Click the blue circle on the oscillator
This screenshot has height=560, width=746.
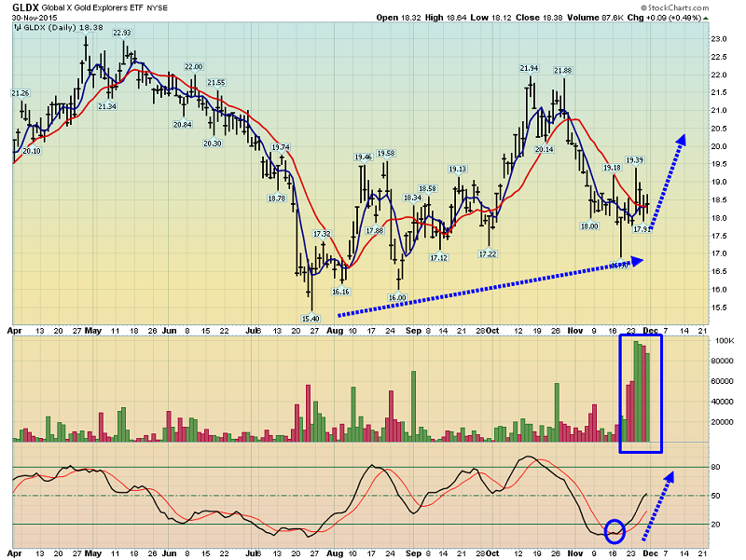[x=615, y=531]
